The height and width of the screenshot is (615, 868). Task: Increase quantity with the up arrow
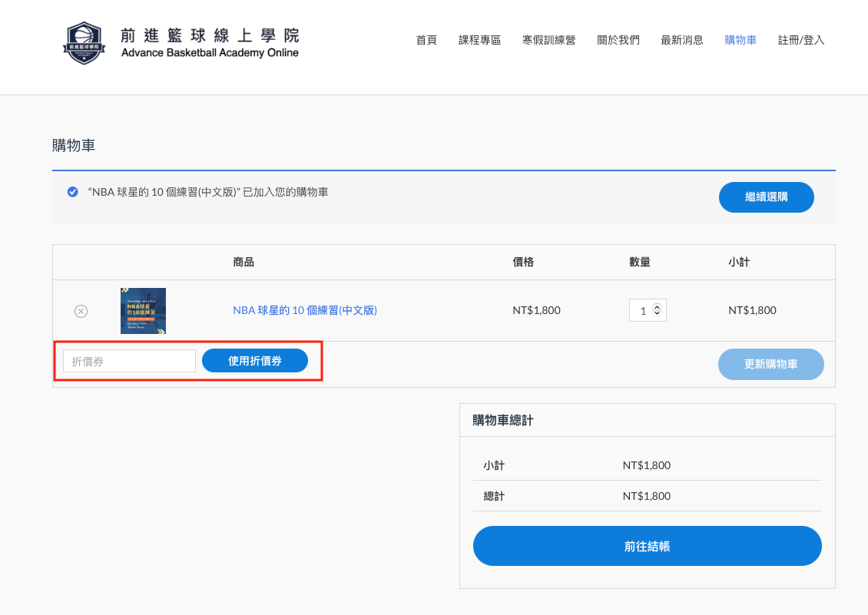(657, 307)
